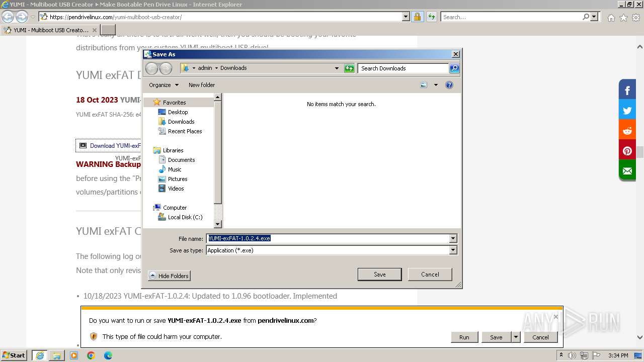Expand the browser address bar dropdown
644x362 pixels.
(406, 17)
